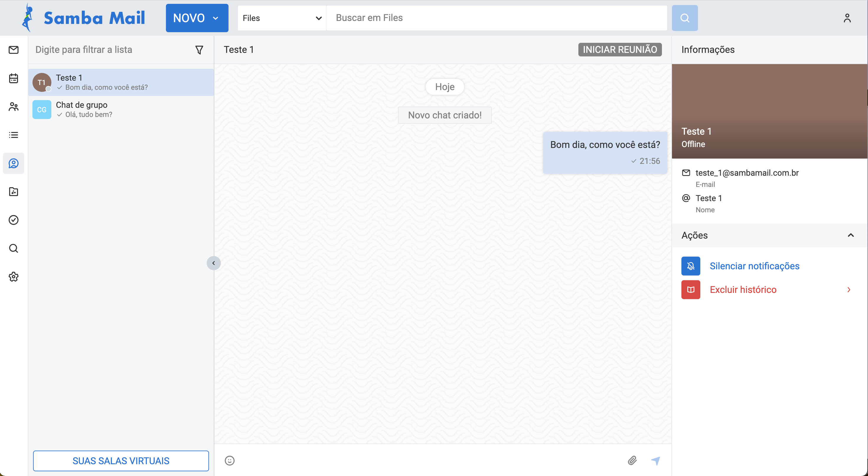The height and width of the screenshot is (476, 868).
Task: Click the SUAS SALAS VIRTUAIS button
Action: coord(121,460)
